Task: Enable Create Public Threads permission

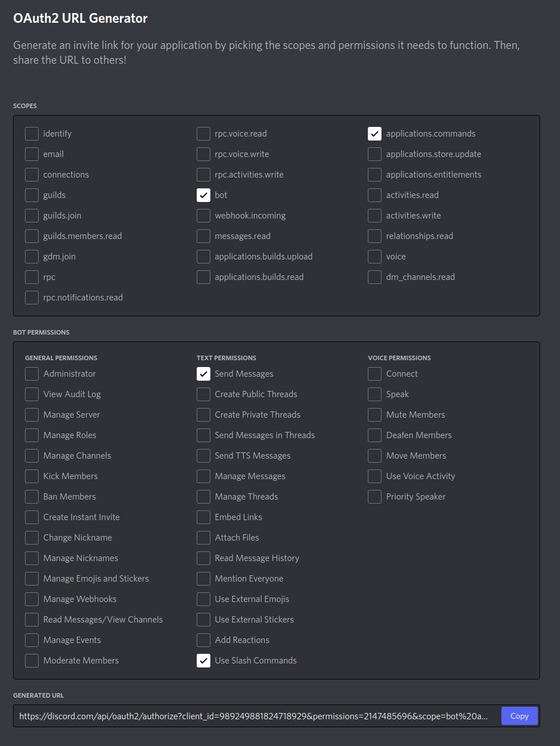Action: click(204, 394)
